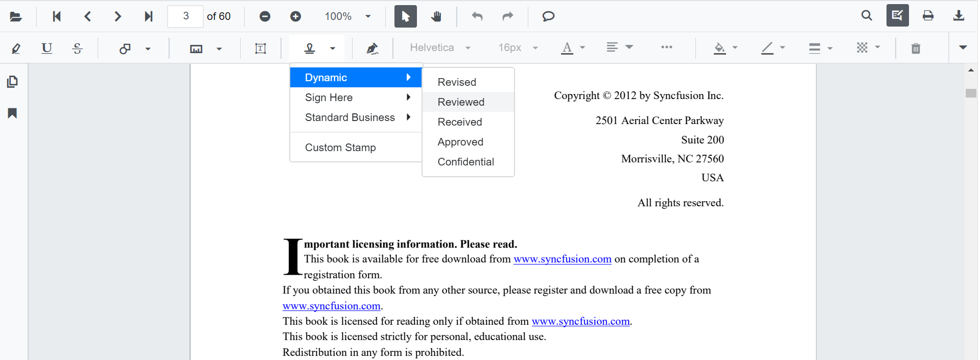The width and height of the screenshot is (980, 360).
Task: Open text properties three-dots menu
Action: (666, 47)
